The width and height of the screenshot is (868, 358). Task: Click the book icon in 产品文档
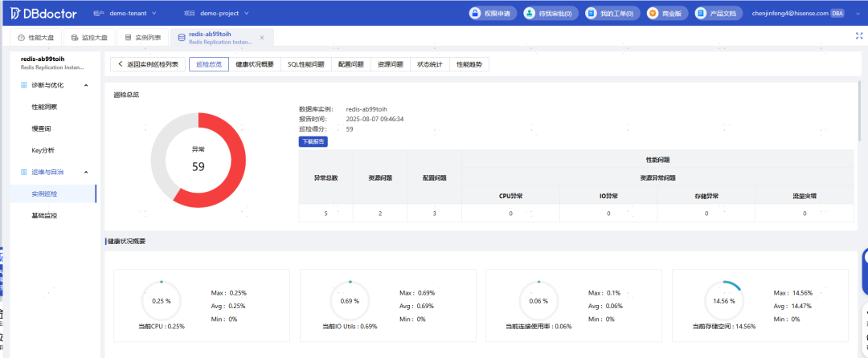[702, 14]
